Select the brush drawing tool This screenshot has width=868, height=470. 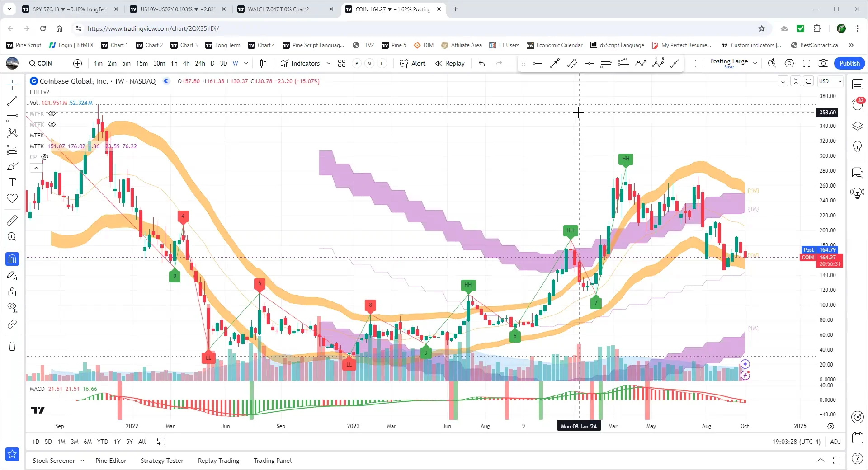(12, 166)
